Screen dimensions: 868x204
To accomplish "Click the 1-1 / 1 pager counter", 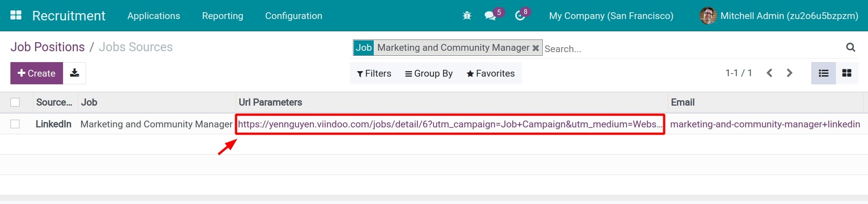I will 739,73.
